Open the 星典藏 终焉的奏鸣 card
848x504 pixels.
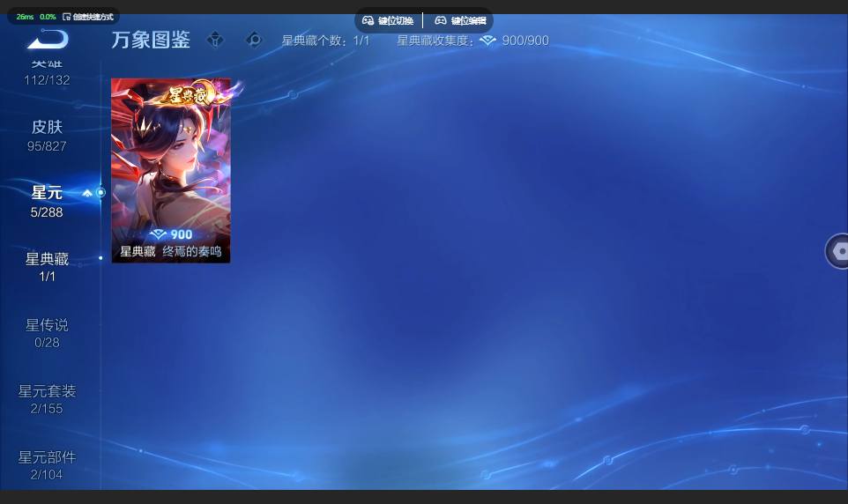click(171, 171)
